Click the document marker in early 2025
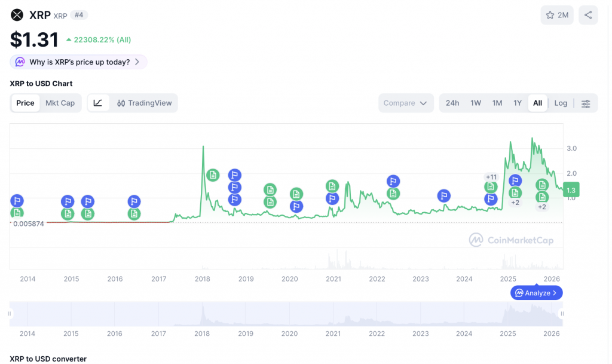 click(x=515, y=192)
